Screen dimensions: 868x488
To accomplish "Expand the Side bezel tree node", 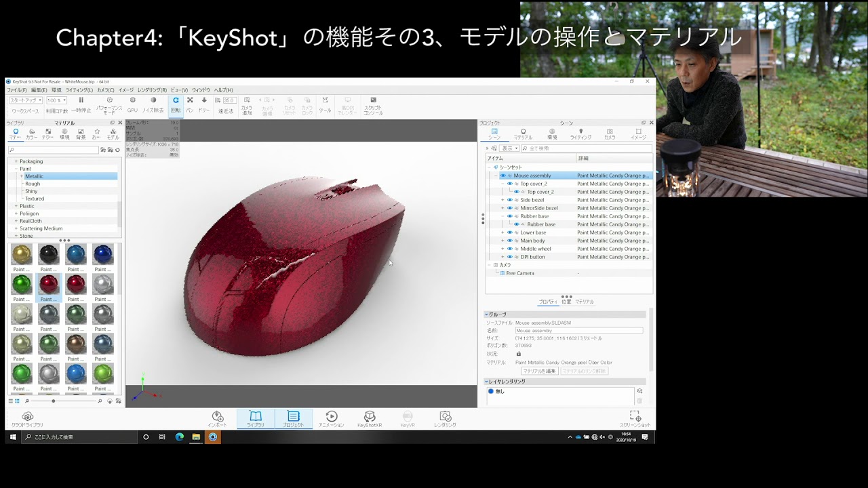I will [x=502, y=200].
